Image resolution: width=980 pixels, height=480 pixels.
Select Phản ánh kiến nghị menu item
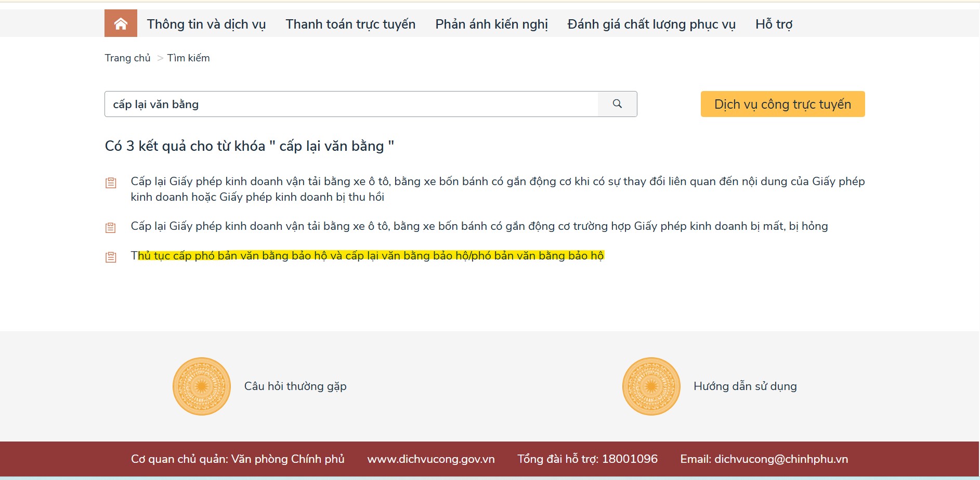(x=491, y=24)
